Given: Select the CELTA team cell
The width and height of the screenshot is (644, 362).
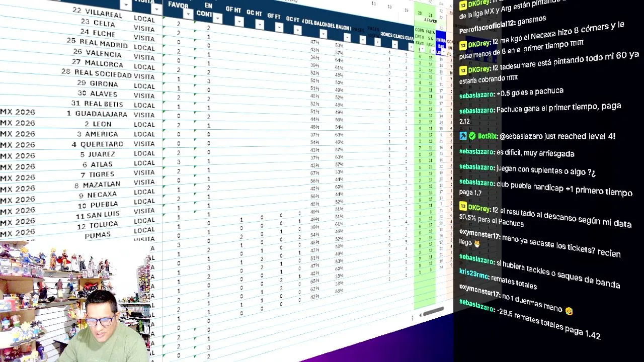Looking at the screenshot, I should coord(104,23).
